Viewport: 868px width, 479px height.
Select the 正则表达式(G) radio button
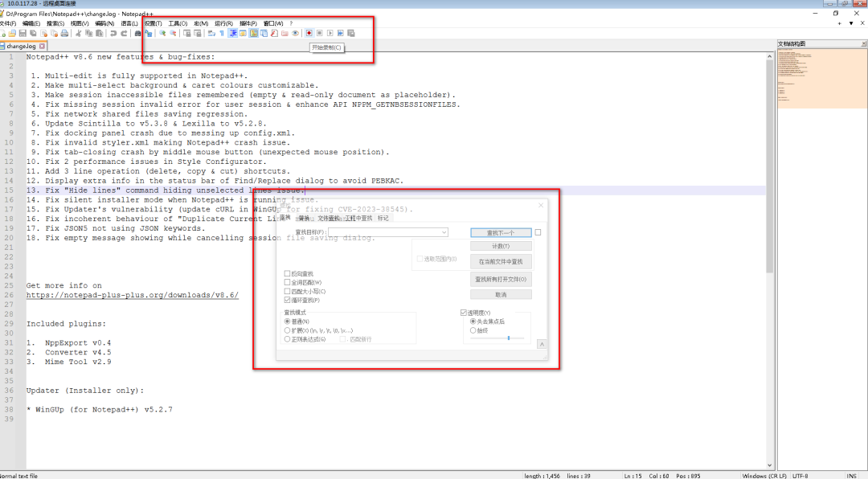pos(287,339)
